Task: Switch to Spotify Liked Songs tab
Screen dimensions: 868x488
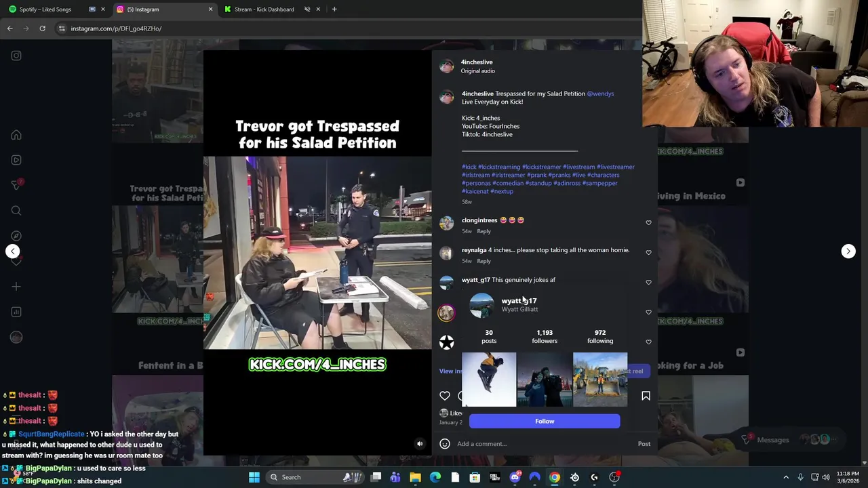Action: coord(54,9)
